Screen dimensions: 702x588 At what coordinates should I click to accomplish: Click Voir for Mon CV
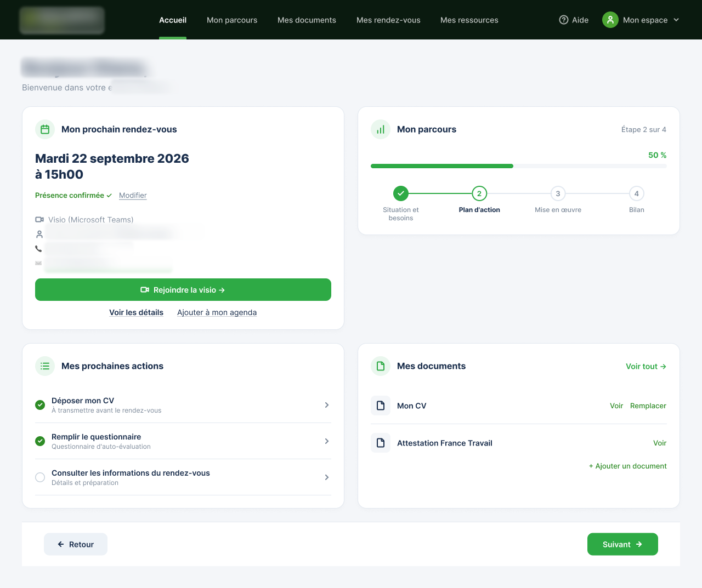616,406
